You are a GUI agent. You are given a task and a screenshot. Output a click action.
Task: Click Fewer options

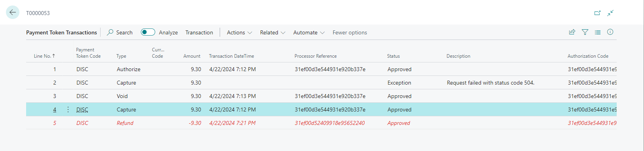[350, 32]
